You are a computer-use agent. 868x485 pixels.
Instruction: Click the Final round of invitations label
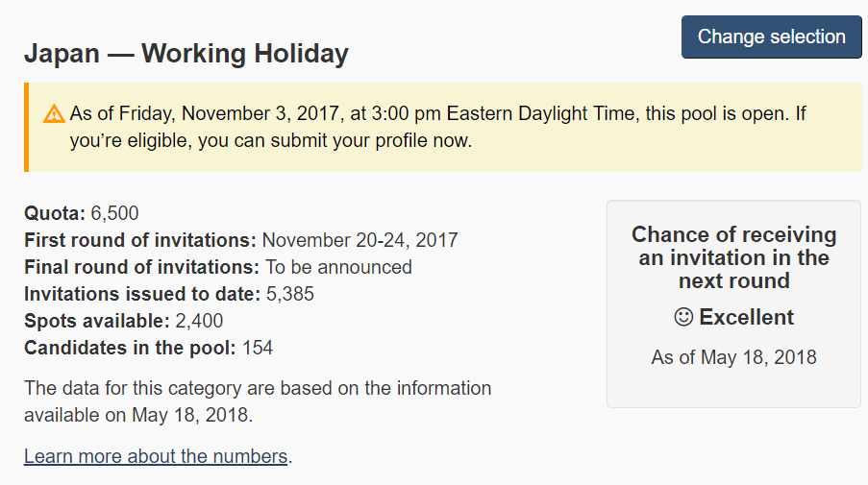(141, 267)
